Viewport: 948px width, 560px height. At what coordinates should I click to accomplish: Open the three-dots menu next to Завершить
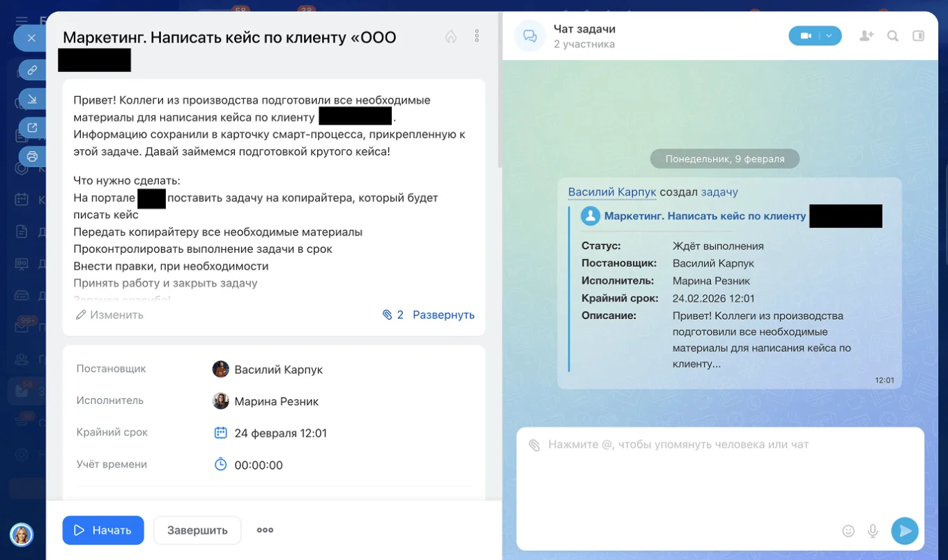(264, 530)
